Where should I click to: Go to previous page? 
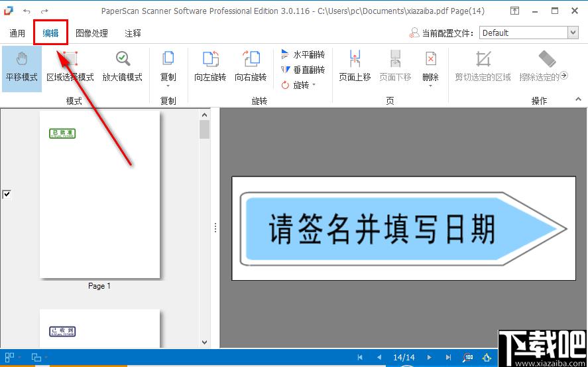tap(379, 357)
